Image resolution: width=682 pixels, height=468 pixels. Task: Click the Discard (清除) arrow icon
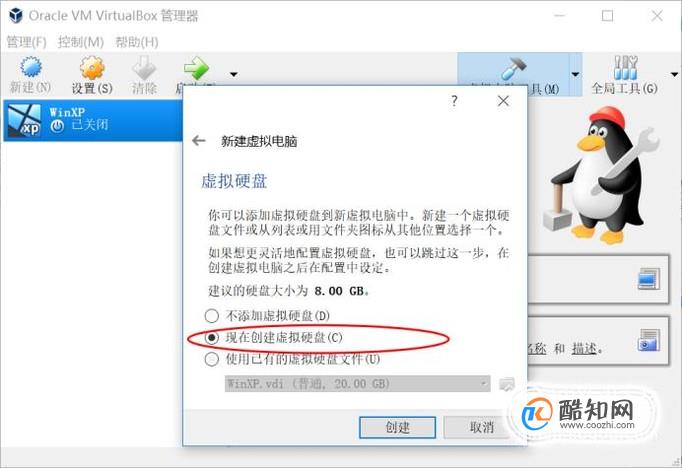[x=144, y=68]
